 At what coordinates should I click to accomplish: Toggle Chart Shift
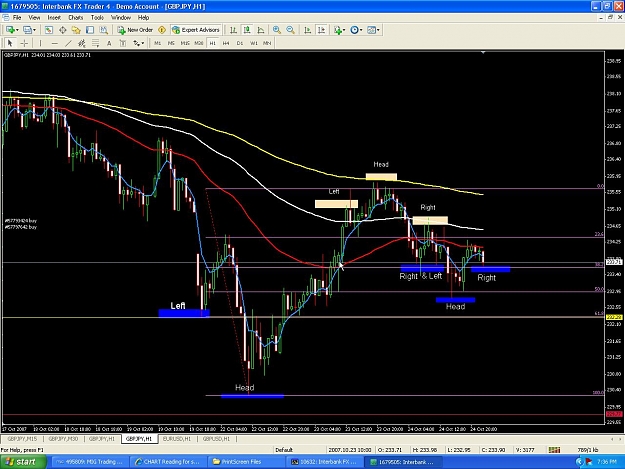tap(321, 30)
